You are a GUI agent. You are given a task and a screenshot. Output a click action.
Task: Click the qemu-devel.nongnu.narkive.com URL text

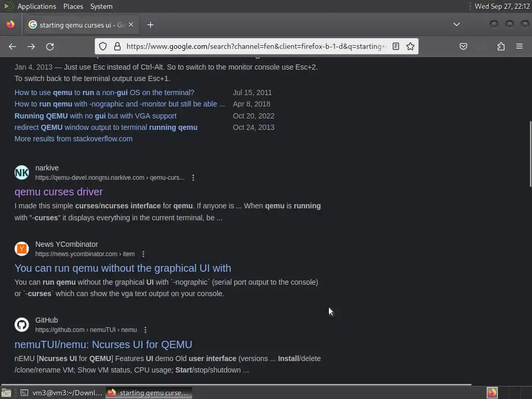coord(110,178)
